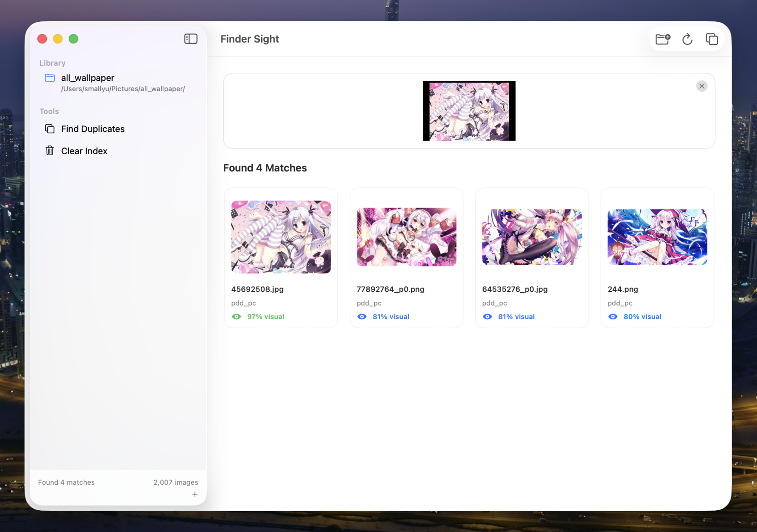Open thumbnail of 77892764_p0.png

[406, 237]
